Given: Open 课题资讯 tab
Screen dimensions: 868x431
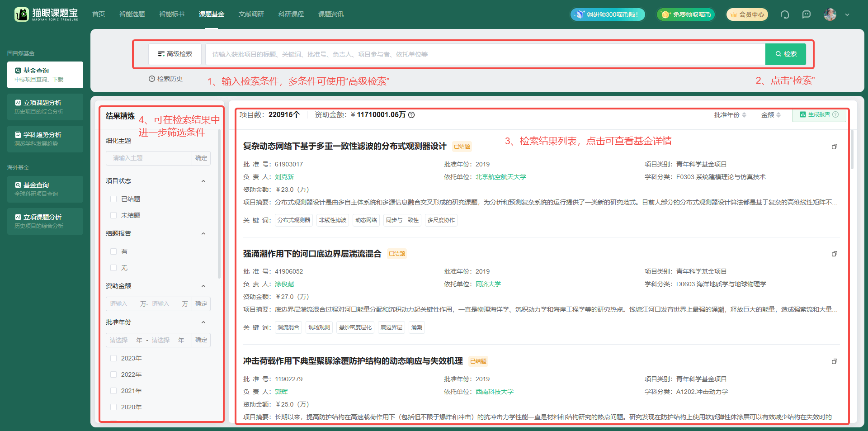Looking at the screenshot, I should 331,14.
